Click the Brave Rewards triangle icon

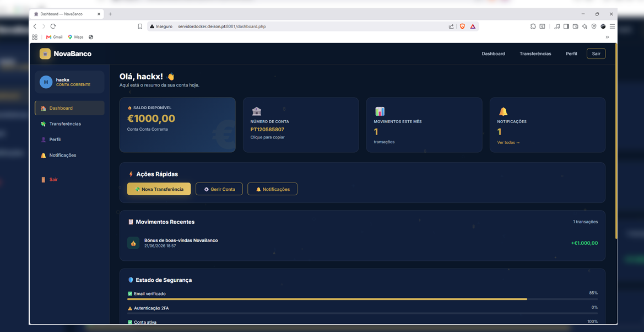coord(473,26)
